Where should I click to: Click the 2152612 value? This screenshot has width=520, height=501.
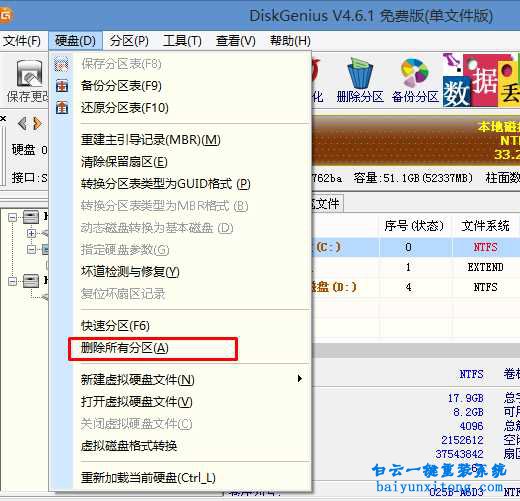click(x=462, y=440)
